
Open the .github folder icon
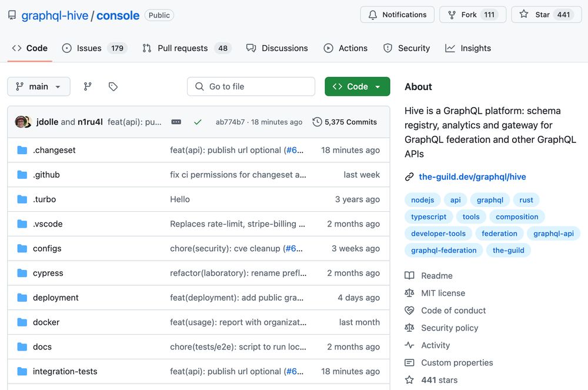22,175
